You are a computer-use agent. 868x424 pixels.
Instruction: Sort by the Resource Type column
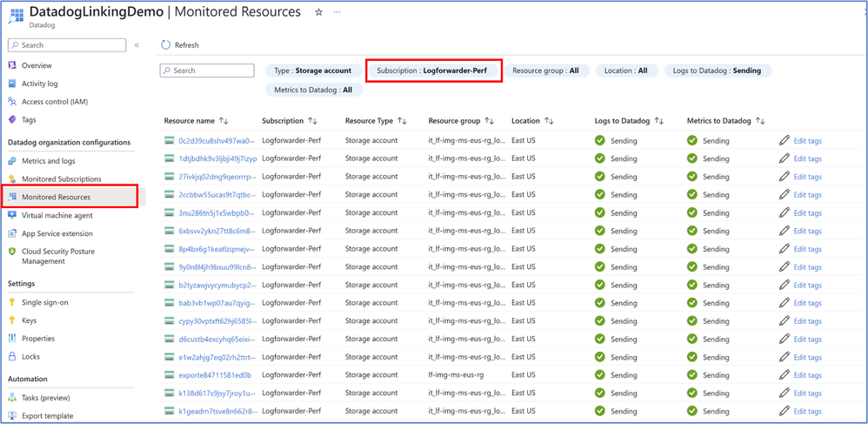[x=376, y=121]
